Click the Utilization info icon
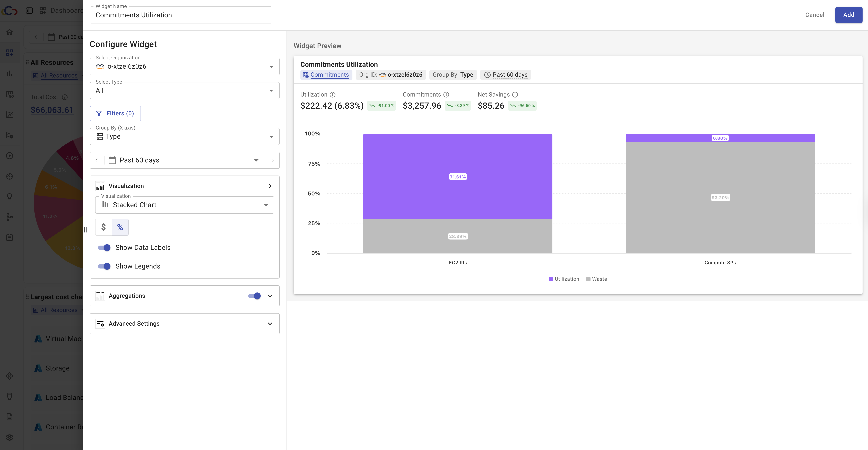The image size is (868, 450). tap(332, 95)
